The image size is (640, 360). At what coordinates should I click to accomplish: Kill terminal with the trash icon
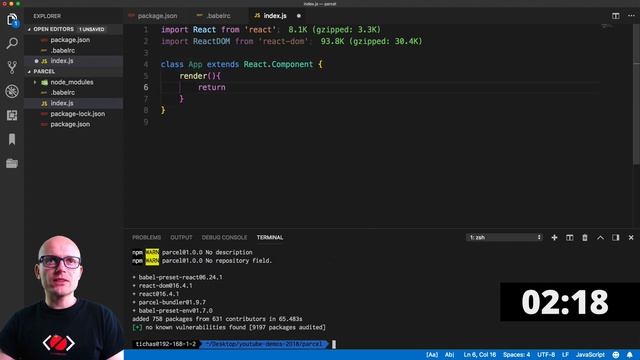[584, 237]
